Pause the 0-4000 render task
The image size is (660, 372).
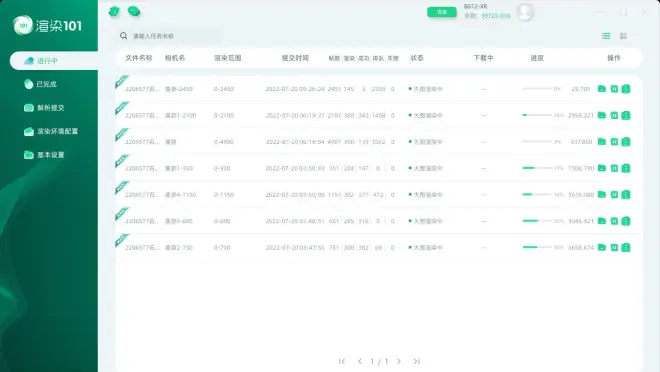coord(614,142)
